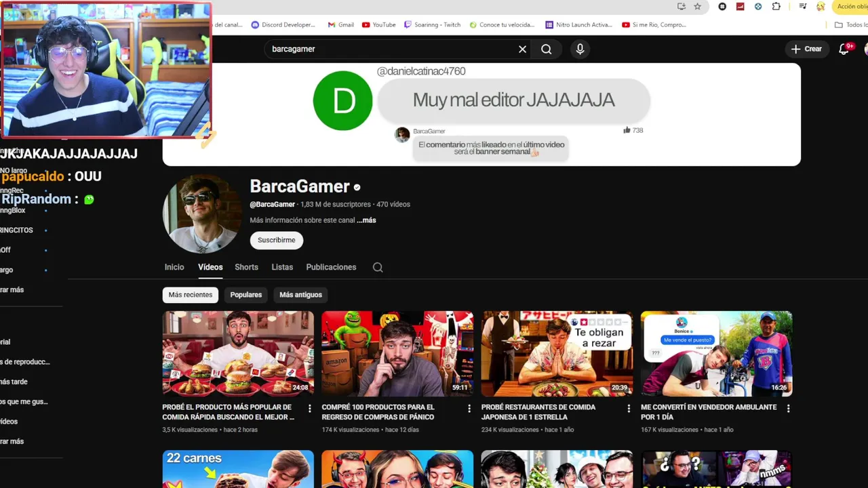This screenshot has height=488, width=868.
Task: Select the Populares filter chip
Action: (x=245, y=295)
